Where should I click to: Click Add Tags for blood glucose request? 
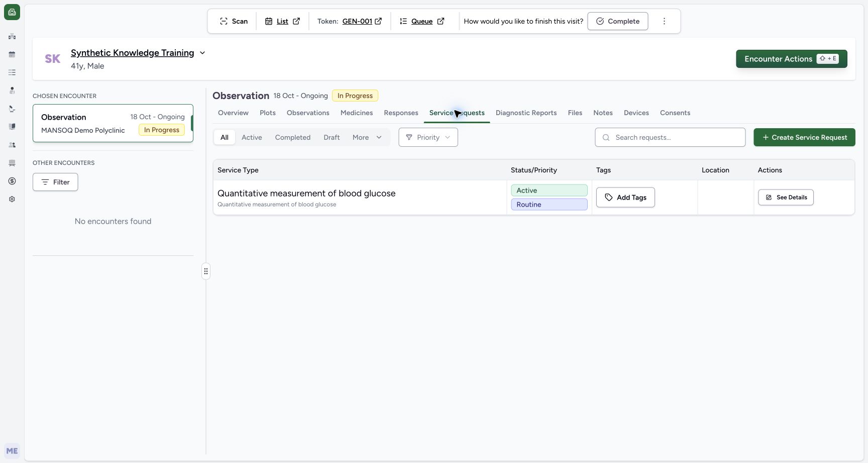pos(625,198)
